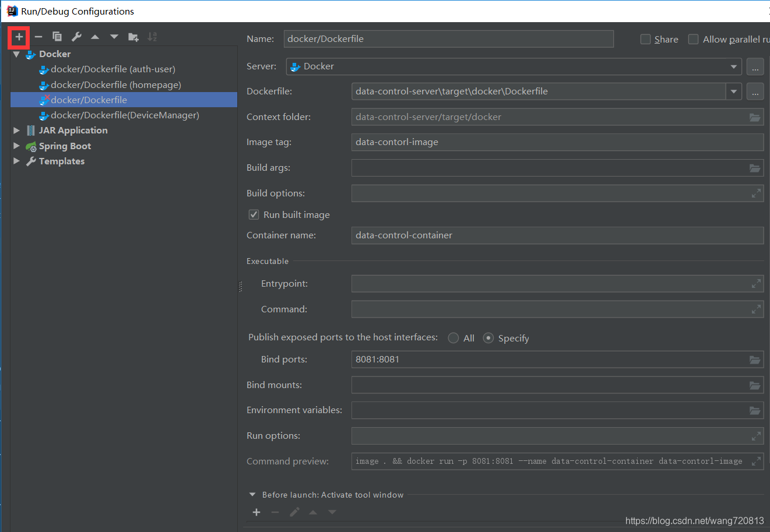
Task: Click the Name input field
Action: click(x=448, y=39)
